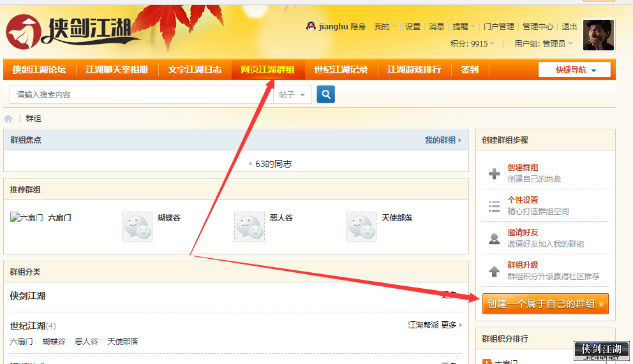Click the up-arrow icon beside 群组升级

(x=494, y=271)
